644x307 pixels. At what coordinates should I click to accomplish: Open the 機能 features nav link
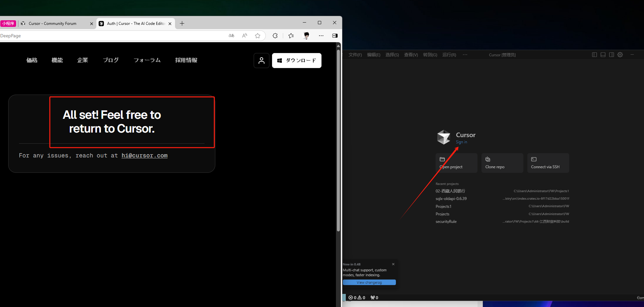[57, 60]
